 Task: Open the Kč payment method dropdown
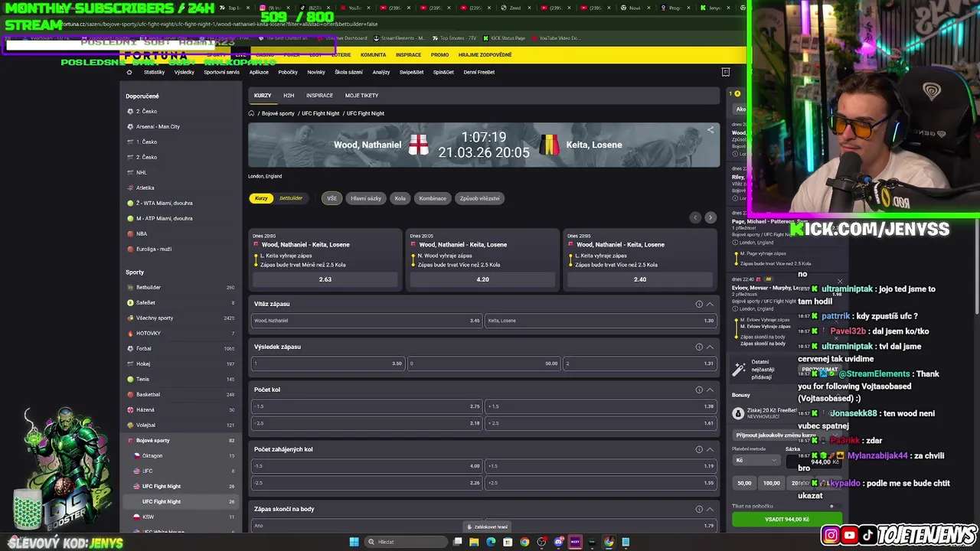click(756, 460)
